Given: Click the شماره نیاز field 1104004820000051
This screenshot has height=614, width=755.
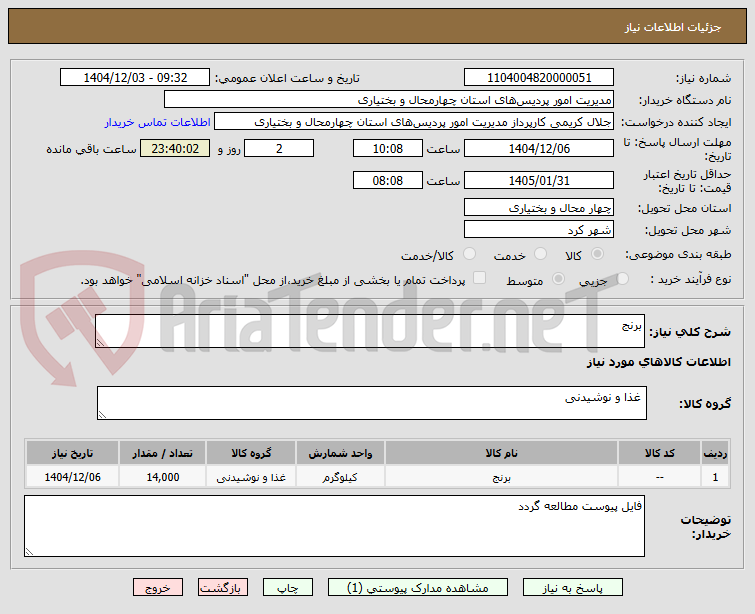Looking at the screenshot, I should point(539,78).
